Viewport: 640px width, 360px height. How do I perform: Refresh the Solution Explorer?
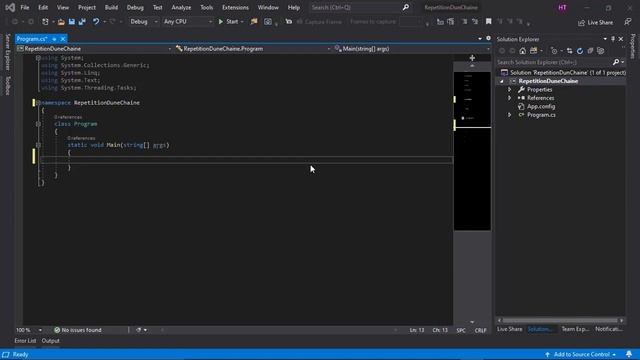pyautogui.click(x=580, y=51)
